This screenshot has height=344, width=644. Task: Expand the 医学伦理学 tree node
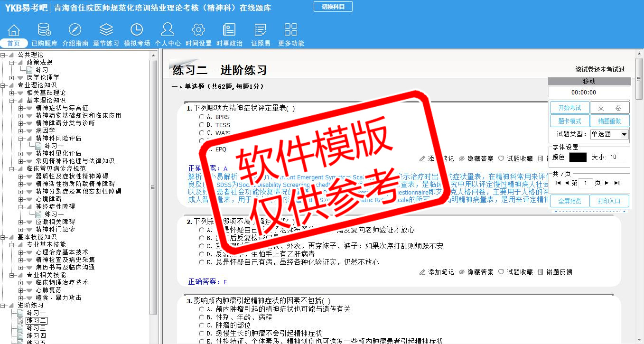(12, 77)
